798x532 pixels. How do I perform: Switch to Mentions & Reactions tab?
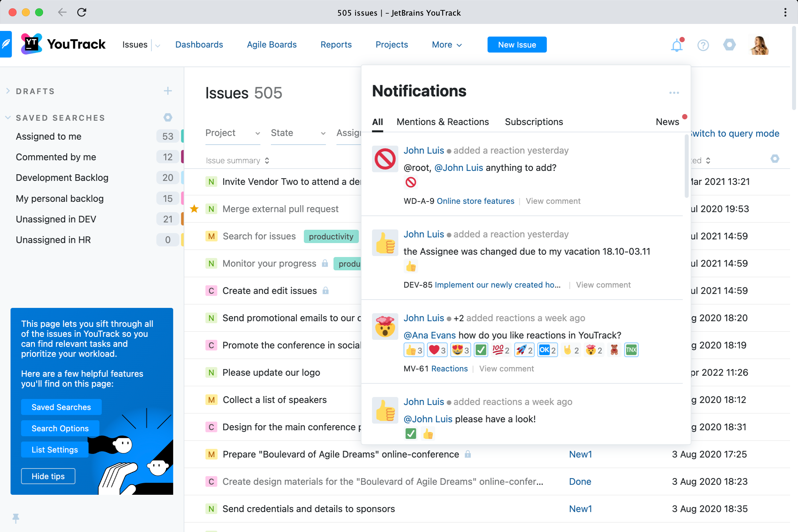443,122
